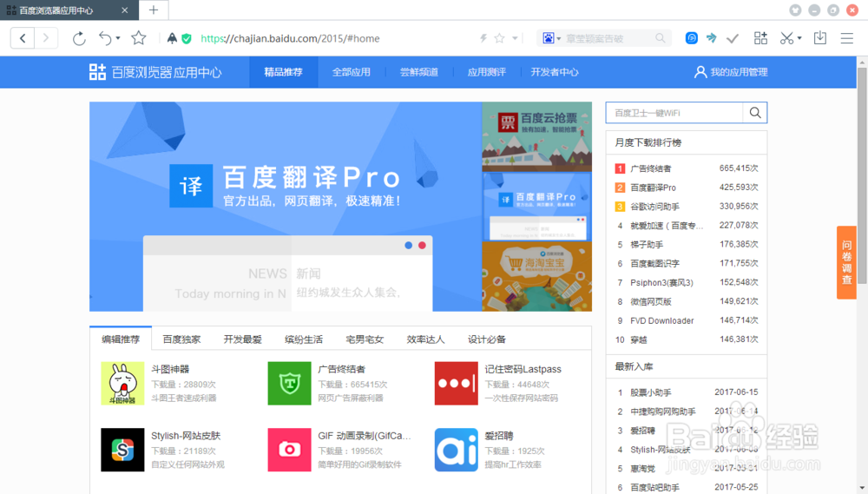Open the 应用测评 navigation tab

tap(487, 72)
